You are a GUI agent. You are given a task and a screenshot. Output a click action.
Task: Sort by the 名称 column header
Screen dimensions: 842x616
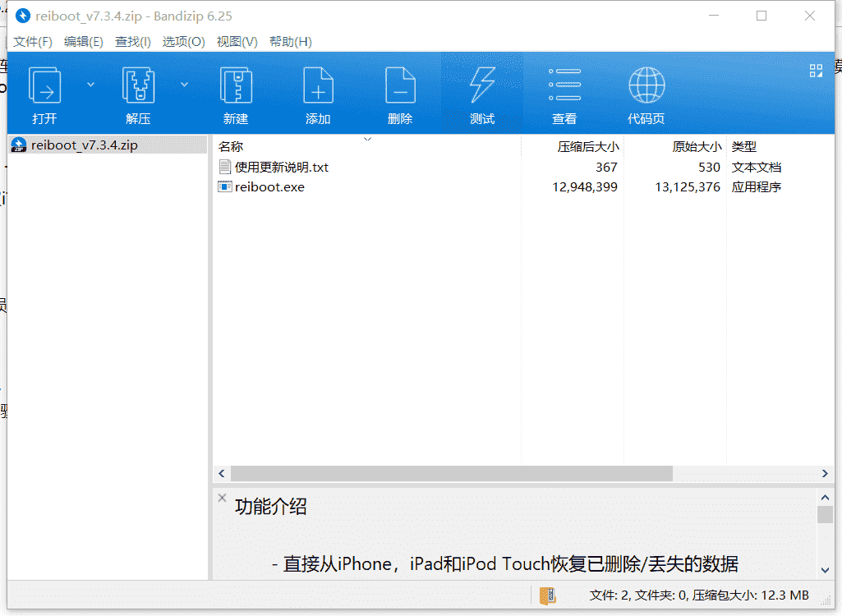pos(231,147)
